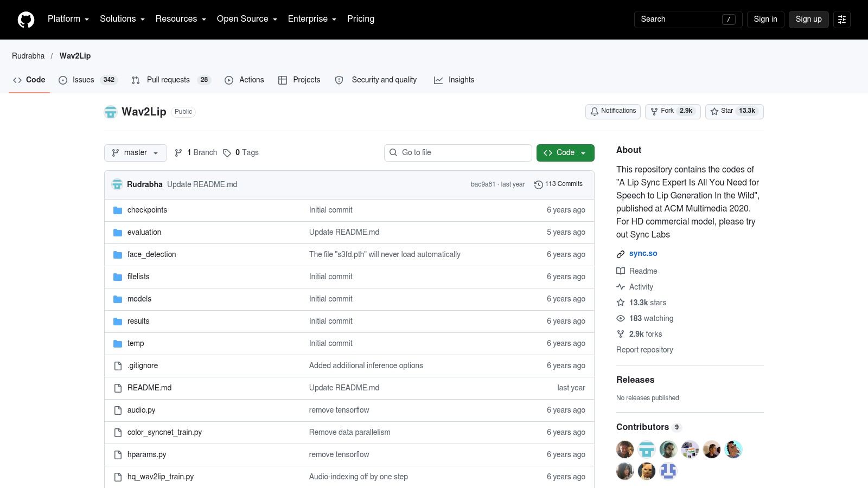Focus the Go to file field
Viewport: 868px width, 488px height.
point(458,153)
